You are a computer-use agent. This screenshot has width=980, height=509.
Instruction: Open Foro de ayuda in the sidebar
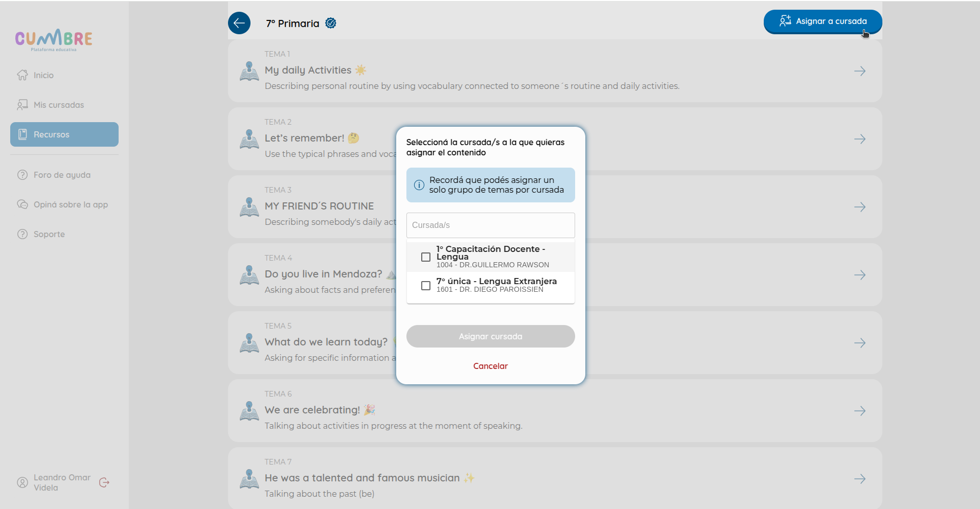pos(64,175)
